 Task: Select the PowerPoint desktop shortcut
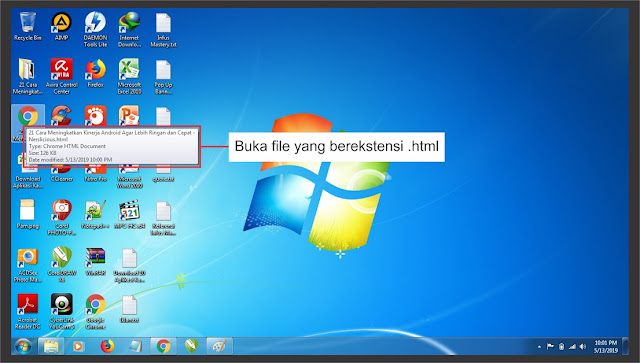click(x=129, y=116)
